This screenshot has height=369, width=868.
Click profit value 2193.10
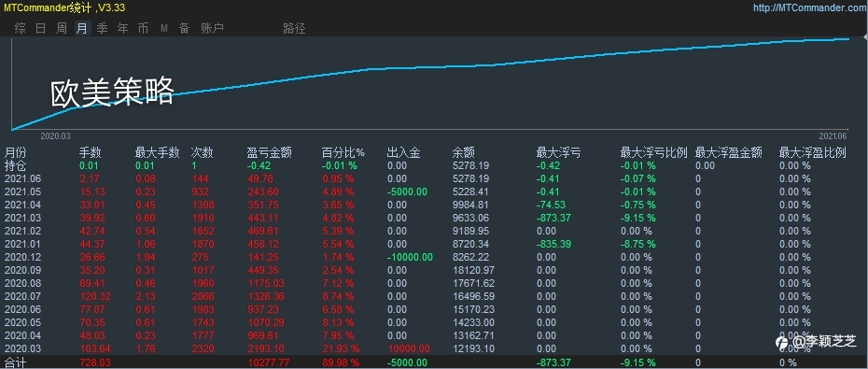[x=265, y=348]
